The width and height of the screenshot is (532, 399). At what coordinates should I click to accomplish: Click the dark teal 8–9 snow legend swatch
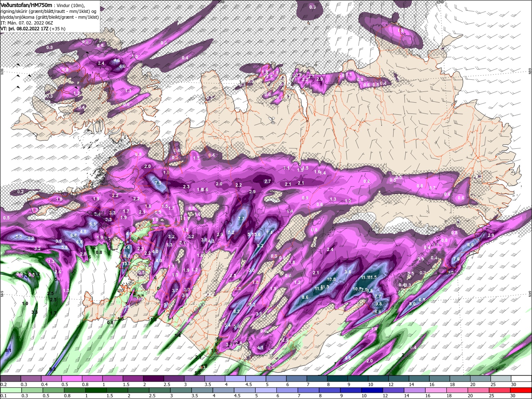(x=337, y=379)
